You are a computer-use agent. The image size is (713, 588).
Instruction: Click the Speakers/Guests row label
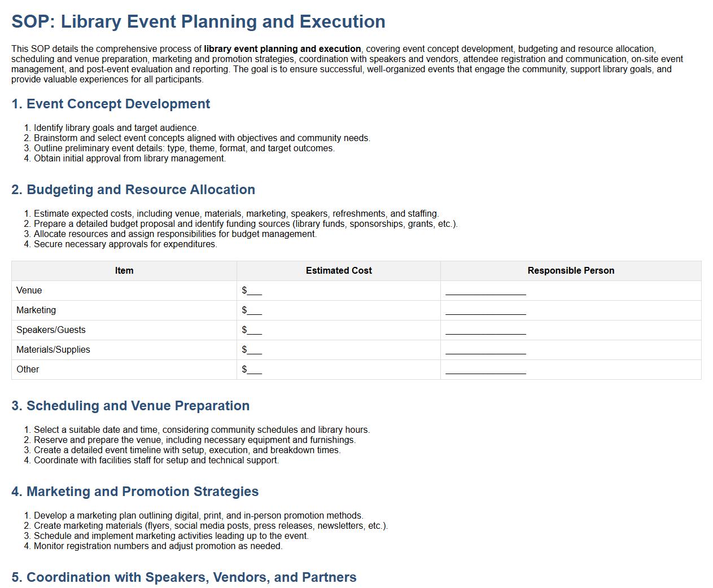51,330
